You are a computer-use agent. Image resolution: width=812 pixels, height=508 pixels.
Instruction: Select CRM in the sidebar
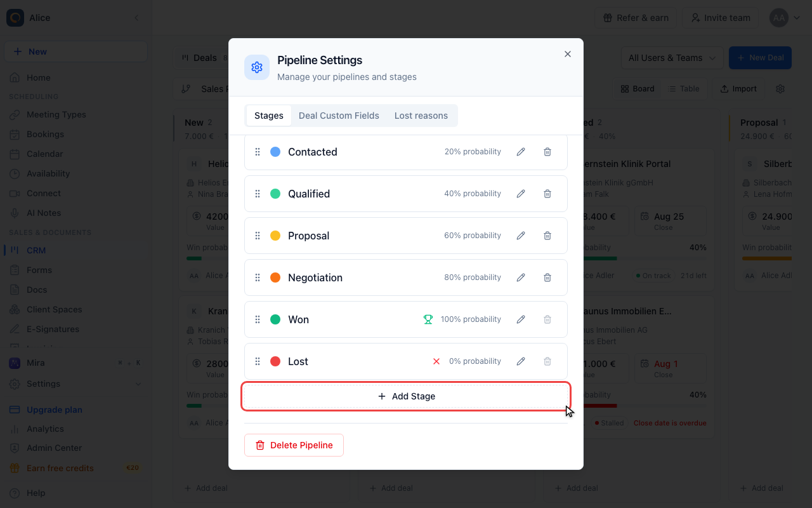coord(76,250)
